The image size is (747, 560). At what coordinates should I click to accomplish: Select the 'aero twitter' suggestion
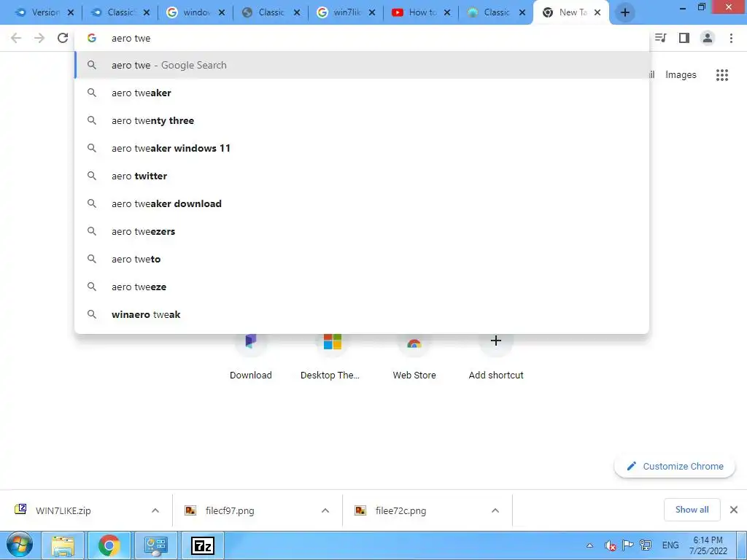[x=362, y=176]
